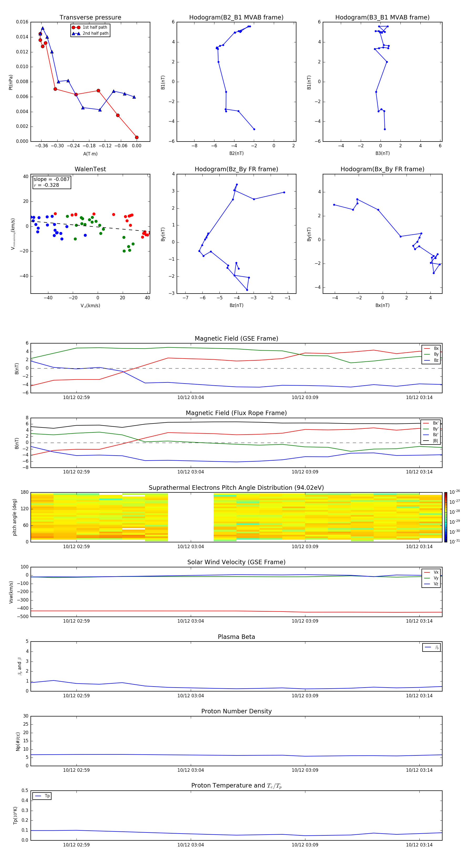Select Bz in the GSE magnetic field legend
The height and width of the screenshot is (868, 473).
click(x=431, y=360)
